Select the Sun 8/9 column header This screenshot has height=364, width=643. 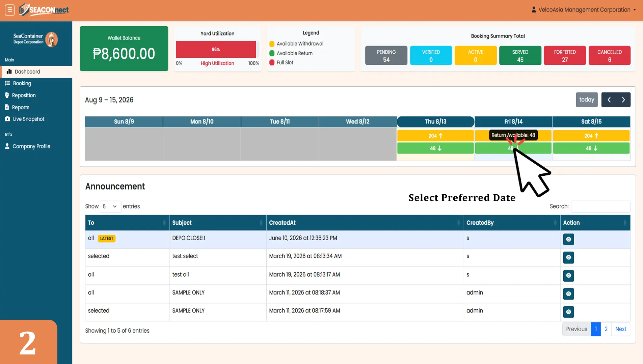(x=124, y=121)
